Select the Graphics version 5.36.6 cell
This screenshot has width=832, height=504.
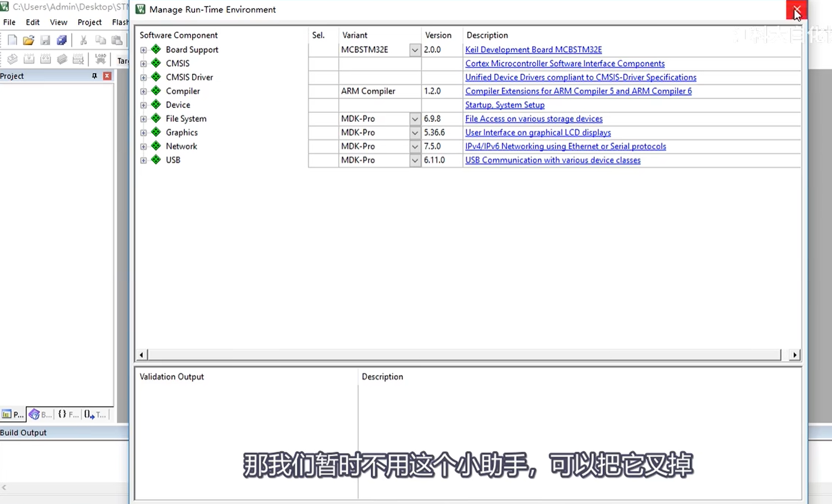[x=442, y=133]
